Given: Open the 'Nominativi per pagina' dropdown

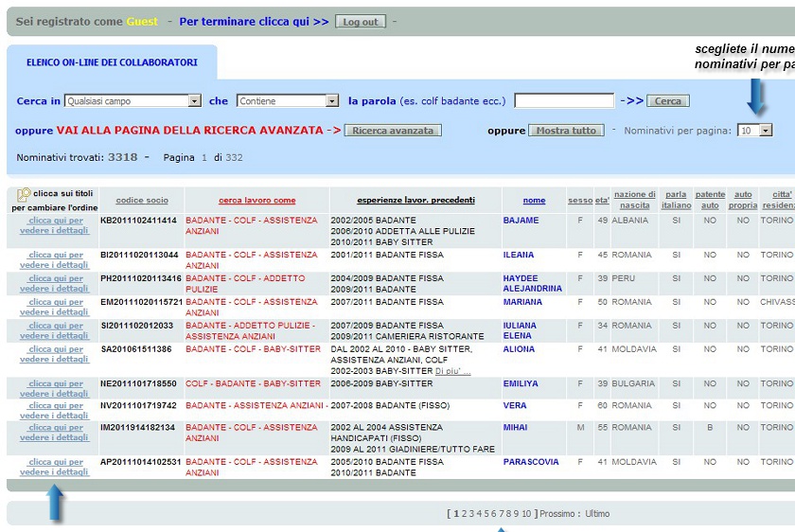Looking at the screenshot, I should pyautogui.click(x=754, y=131).
